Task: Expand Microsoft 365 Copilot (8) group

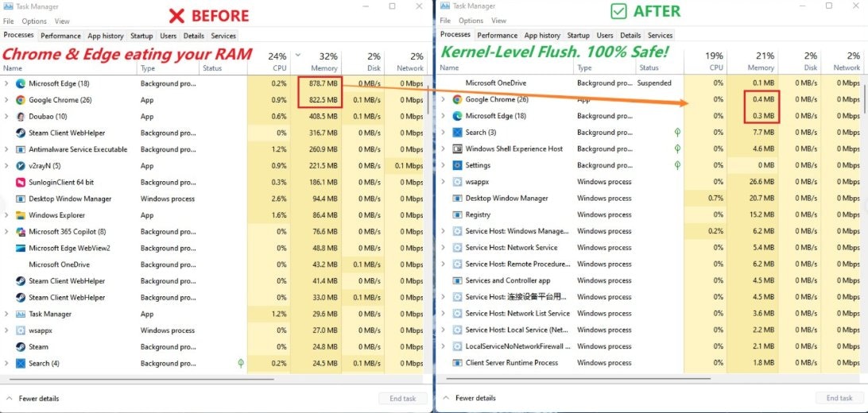Action: point(6,232)
